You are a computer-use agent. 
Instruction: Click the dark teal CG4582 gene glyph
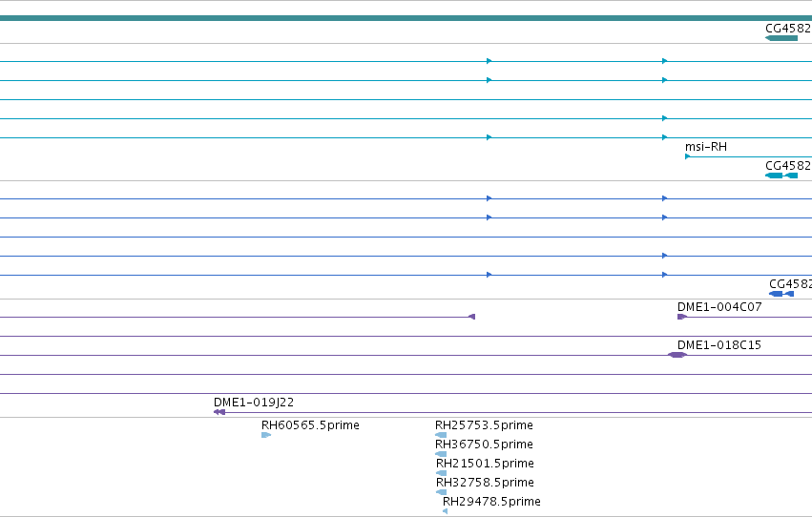(781, 38)
